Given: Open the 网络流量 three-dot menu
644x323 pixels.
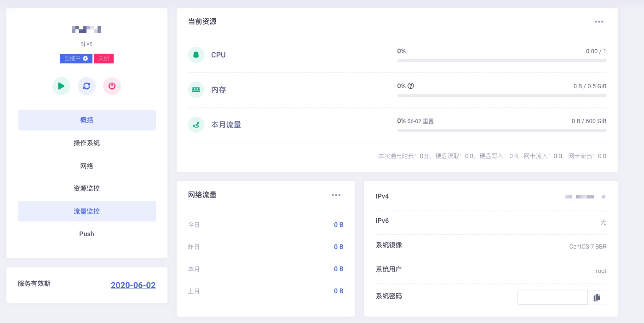Looking at the screenshot, I should [336, 195].
